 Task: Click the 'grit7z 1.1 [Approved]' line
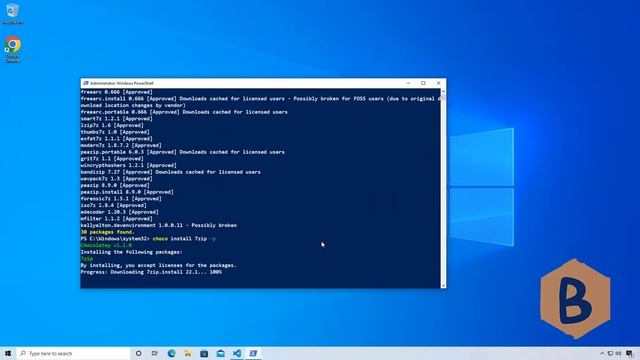point(112,159)
